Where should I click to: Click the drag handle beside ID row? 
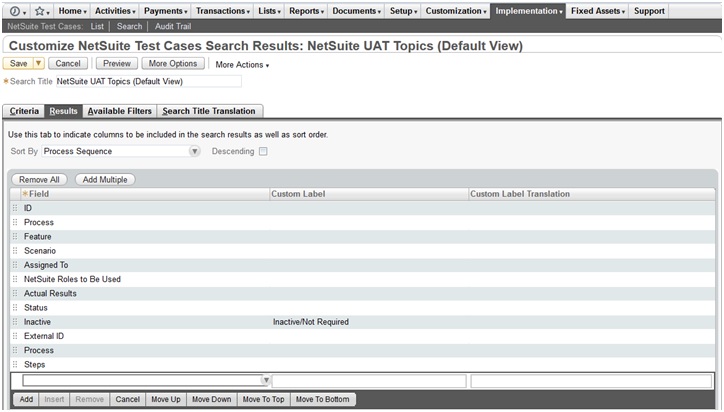coord(14,208)
